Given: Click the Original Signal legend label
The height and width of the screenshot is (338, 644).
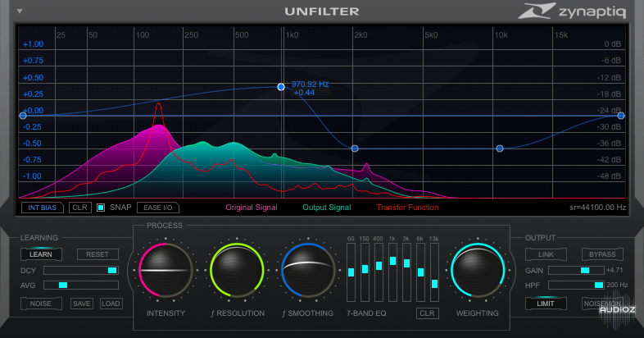Looking at the screenshot, I should pyautogui.click(x=252, y=208).
